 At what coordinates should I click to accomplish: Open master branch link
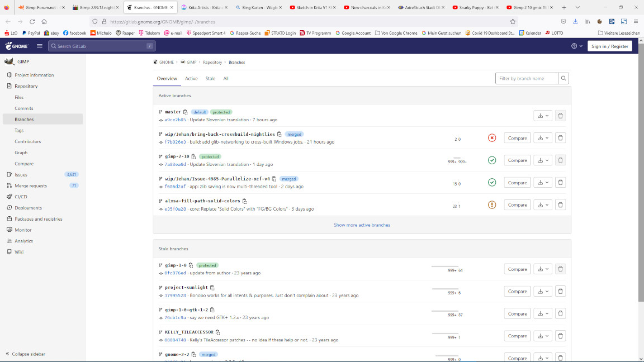point(173,112)
